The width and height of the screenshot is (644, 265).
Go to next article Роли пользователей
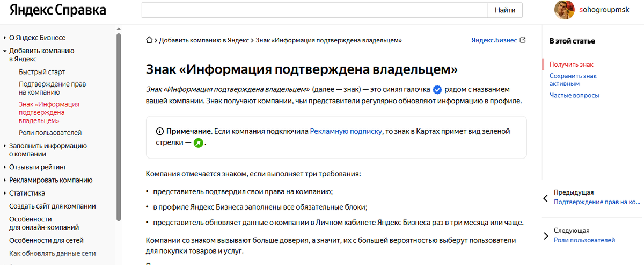pyautogui.click(x=584, y=240)
